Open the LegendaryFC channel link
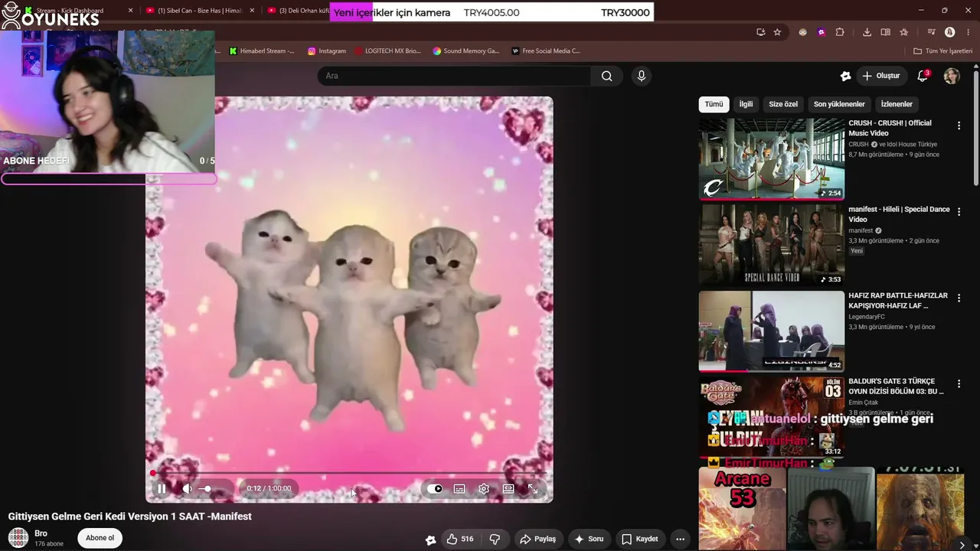The height and width of the screenshot is (551, 980). [867, 317]
